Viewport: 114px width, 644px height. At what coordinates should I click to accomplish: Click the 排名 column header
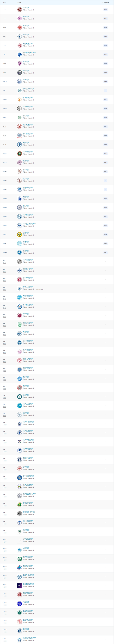[x=4, y=3]
